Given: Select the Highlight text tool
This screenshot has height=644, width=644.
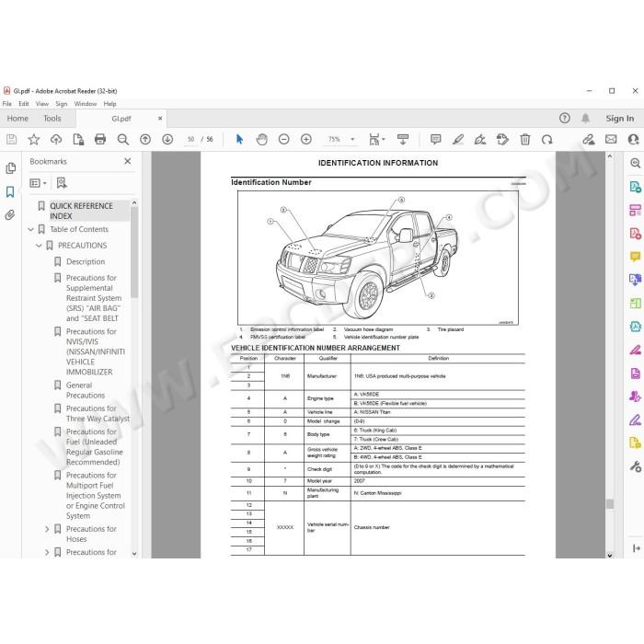Looking at the screenshot, I should click(x=458, y=140).
